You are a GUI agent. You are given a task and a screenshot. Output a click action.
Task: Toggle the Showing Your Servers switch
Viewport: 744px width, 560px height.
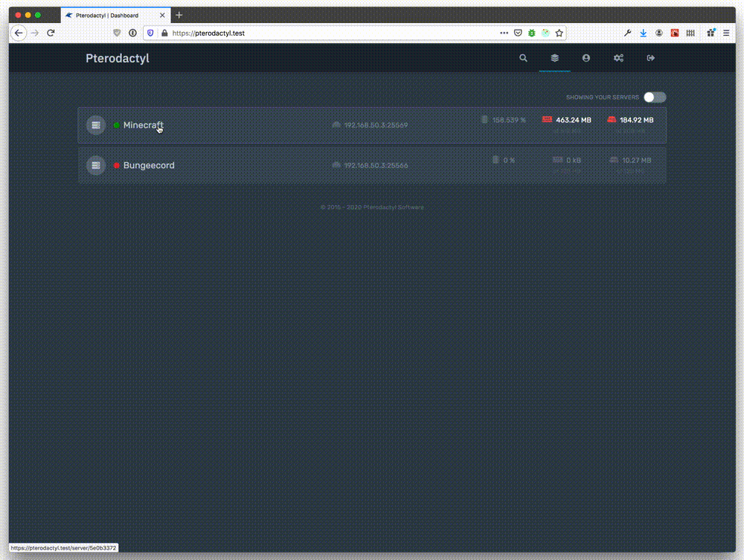click(655, 97)
